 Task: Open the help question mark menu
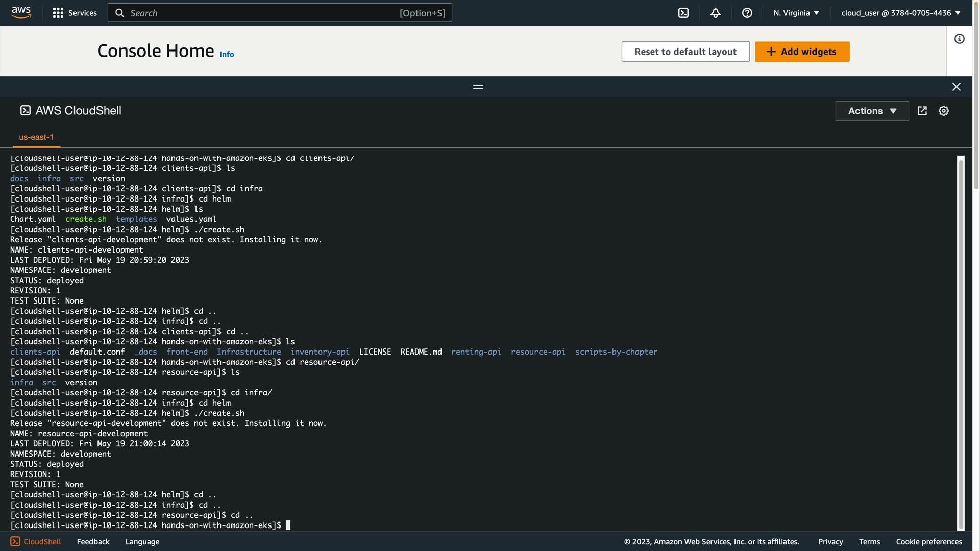747,13
